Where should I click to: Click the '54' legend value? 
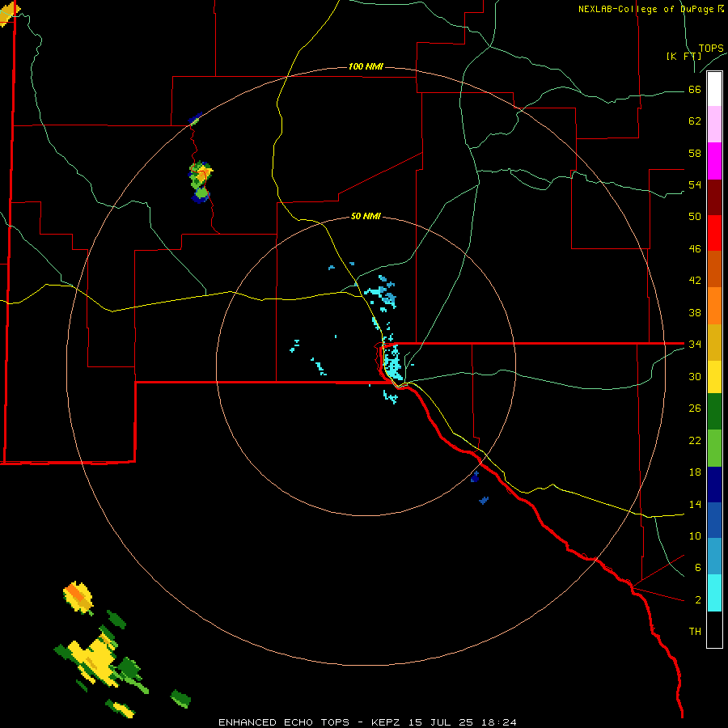point(695,185)
